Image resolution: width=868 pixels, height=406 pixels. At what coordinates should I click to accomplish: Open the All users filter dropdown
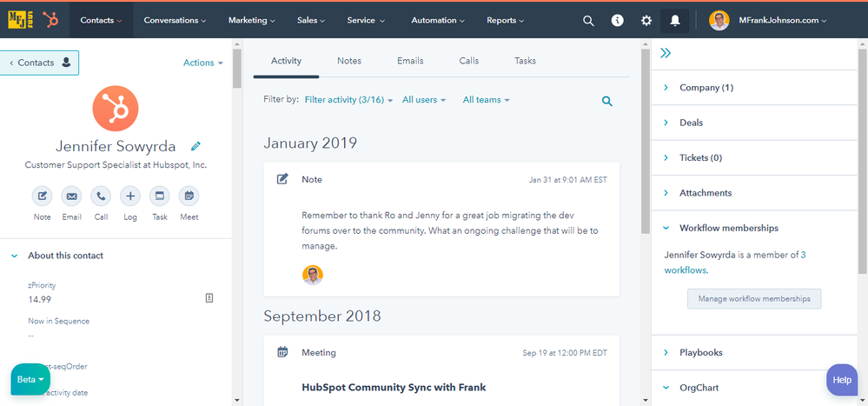[423, 100]
